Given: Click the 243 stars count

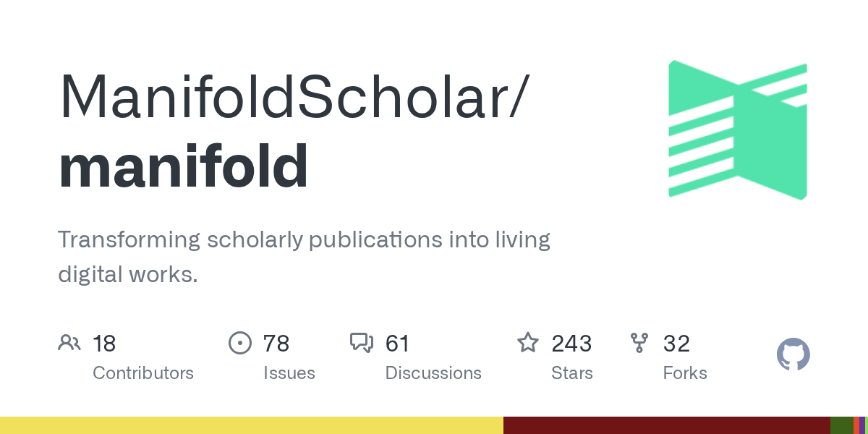Looking at the screenshot, I should click(571, 344).
